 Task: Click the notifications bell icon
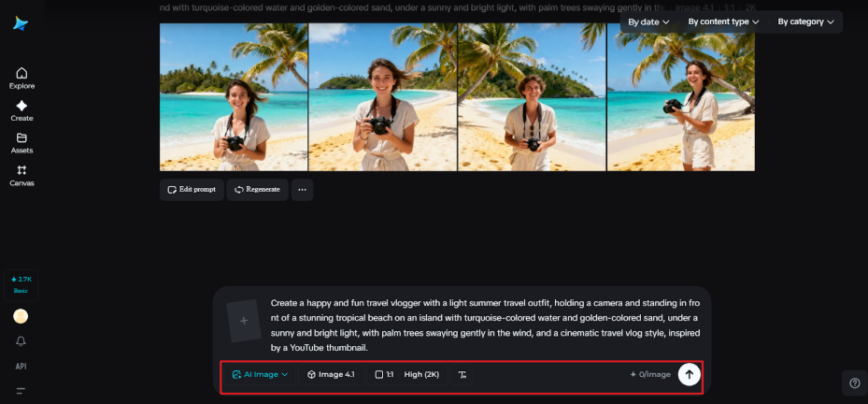tap(21, 341)
